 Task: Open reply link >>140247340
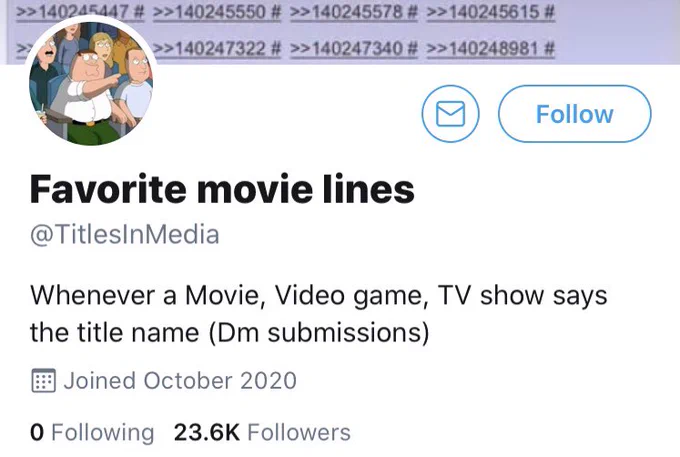tap(345, 48)
